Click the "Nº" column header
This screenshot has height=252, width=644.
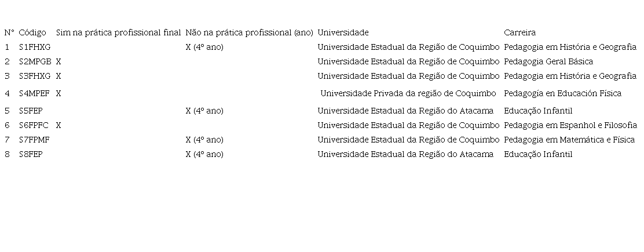9,32
